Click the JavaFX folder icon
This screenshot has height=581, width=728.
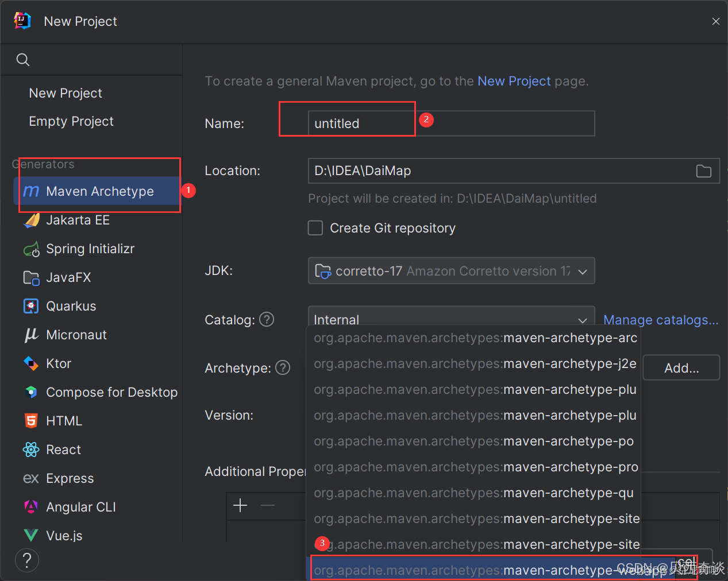(32, 278)
